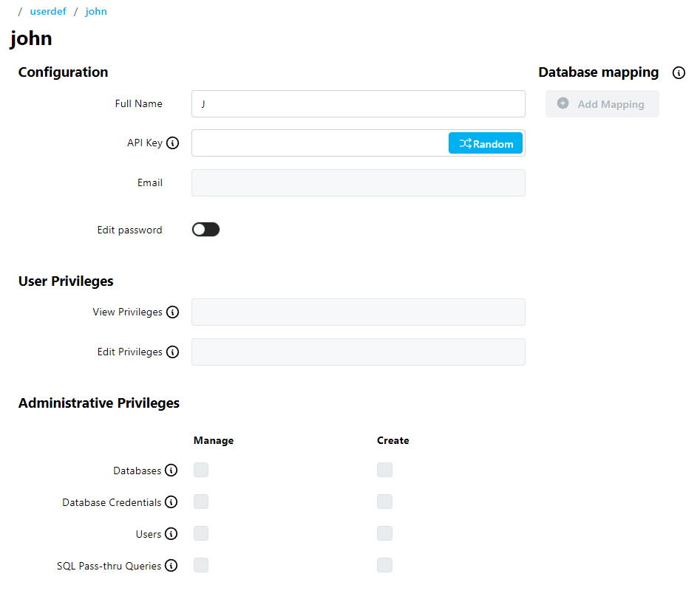
Task: Toggle the Edit password switch
Action: [x=205, y=230]
